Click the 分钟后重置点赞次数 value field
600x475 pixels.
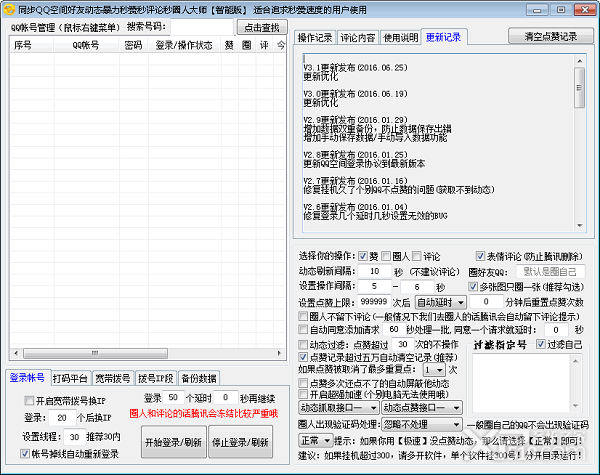[x=486, y=302]
